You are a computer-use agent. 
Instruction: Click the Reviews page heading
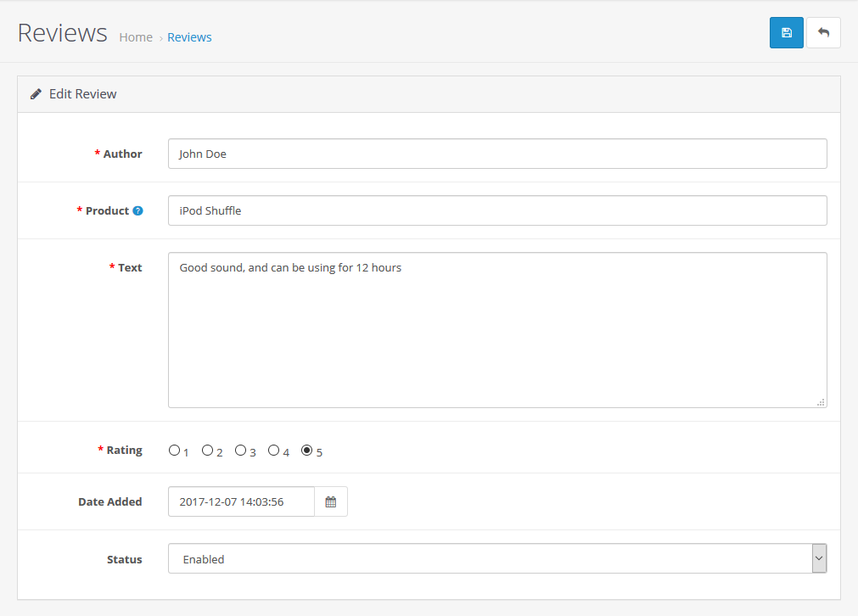(x=62, y=33)
